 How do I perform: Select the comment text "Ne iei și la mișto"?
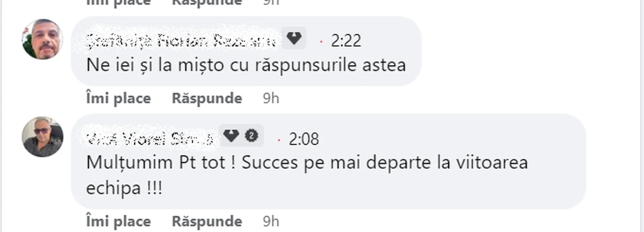coord(246,65)
